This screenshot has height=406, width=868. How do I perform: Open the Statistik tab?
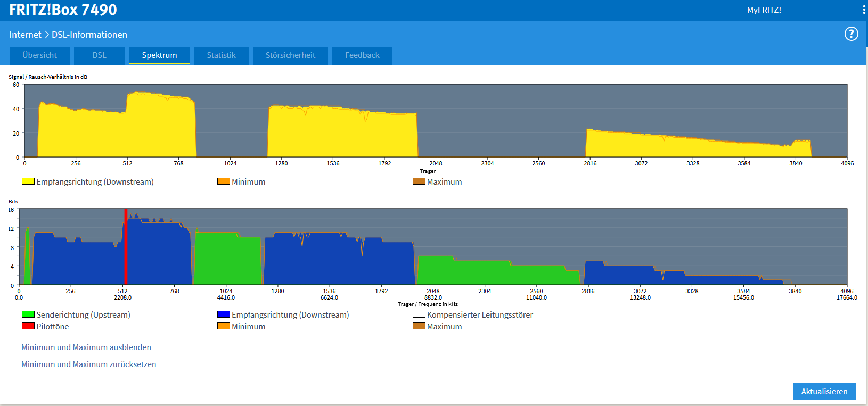click(221, 55)
